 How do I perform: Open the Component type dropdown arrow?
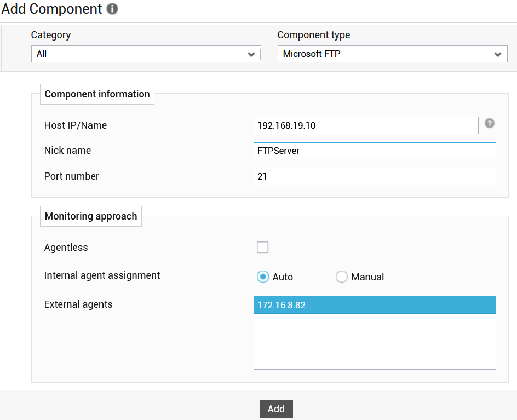(x=497, y=54)
